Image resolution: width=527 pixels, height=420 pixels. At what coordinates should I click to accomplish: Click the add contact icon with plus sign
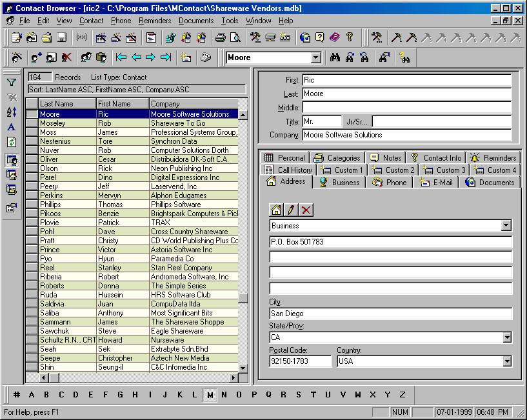[x=36, y=57]
